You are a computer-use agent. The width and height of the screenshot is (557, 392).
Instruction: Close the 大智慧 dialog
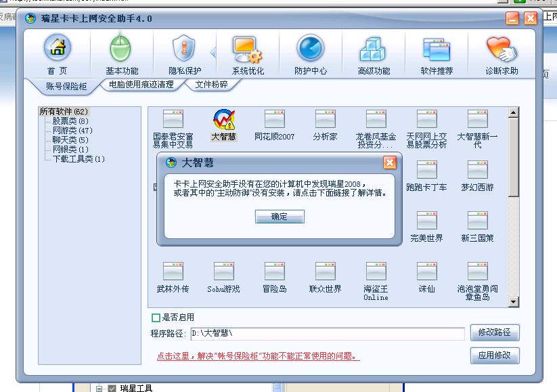pyautogui.click(x=390, y=162)
